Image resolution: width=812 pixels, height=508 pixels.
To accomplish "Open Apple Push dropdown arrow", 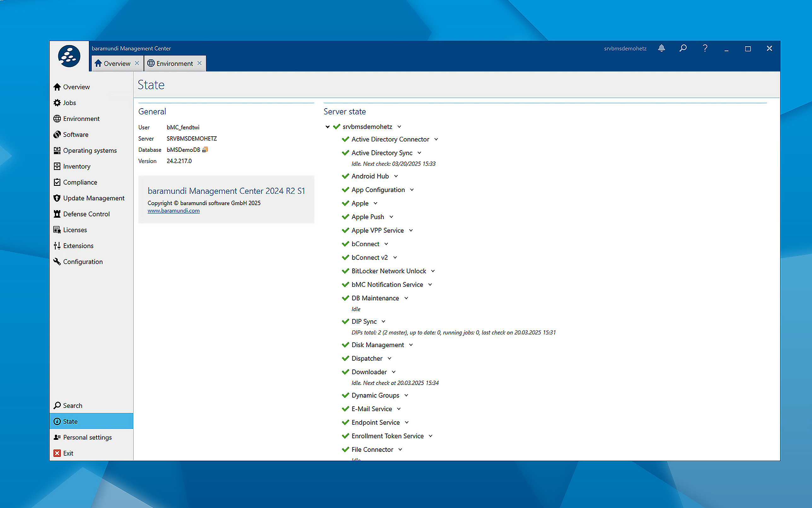I will pyautogui.click(x=391, y=217).
